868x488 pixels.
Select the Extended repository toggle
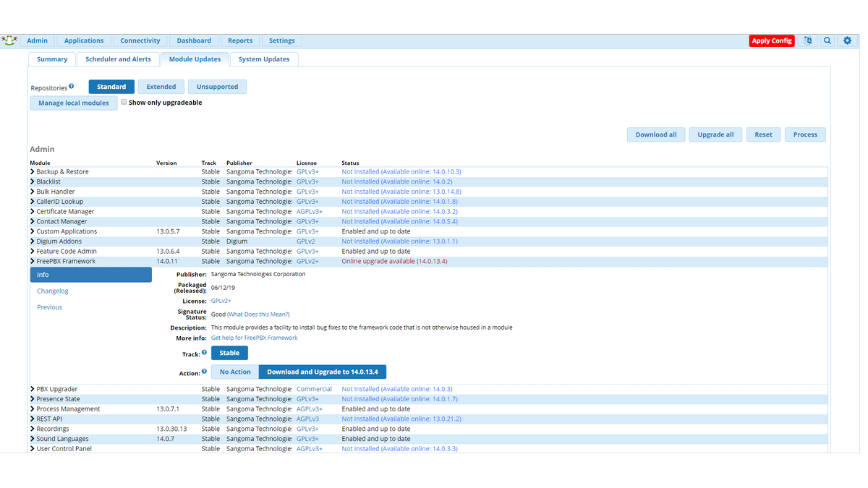[161, 86]
